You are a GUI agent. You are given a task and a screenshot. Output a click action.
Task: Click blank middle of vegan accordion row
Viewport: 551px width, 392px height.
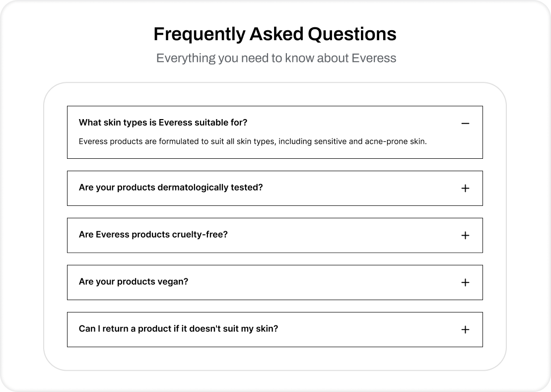[323, 282]
